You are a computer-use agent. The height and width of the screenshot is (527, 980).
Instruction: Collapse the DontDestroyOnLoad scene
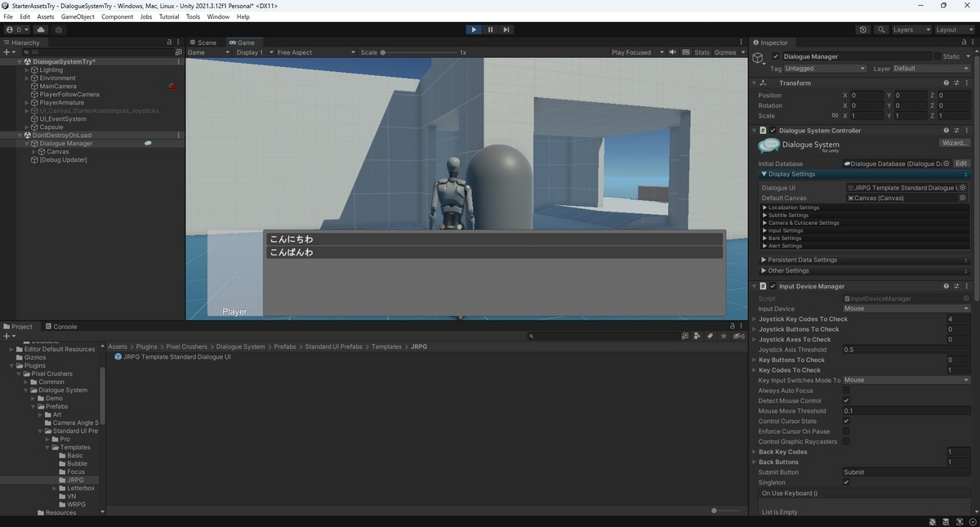(20, 135)
